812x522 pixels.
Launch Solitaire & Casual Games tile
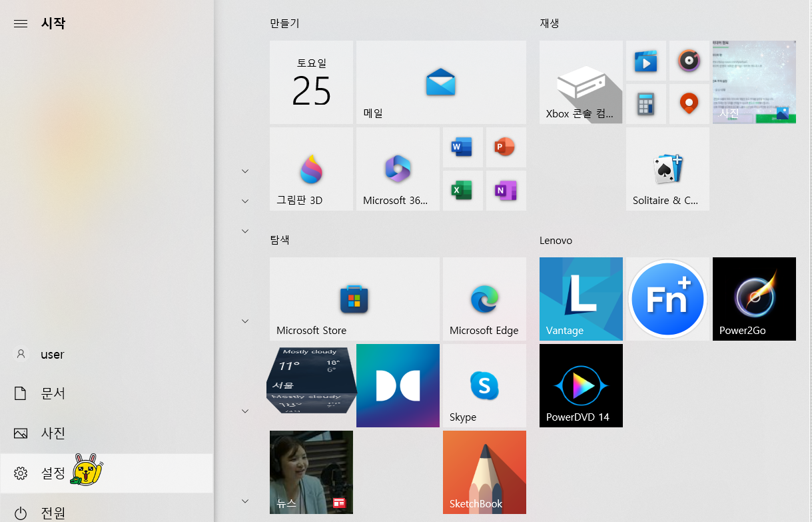pos(667,169)
